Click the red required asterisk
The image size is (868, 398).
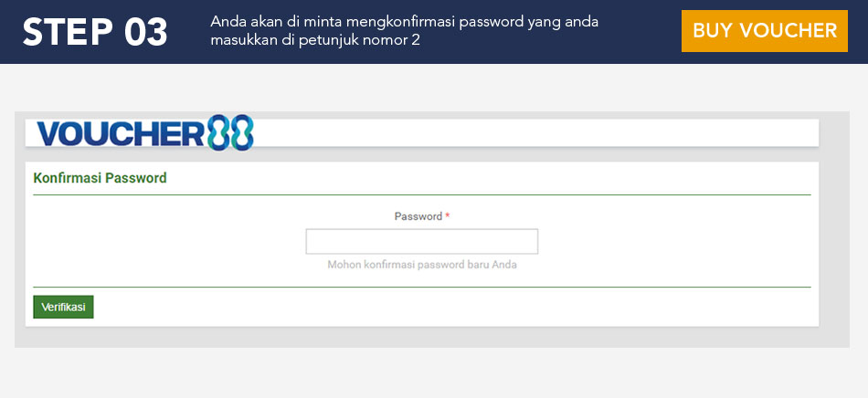tap(448, 217)
